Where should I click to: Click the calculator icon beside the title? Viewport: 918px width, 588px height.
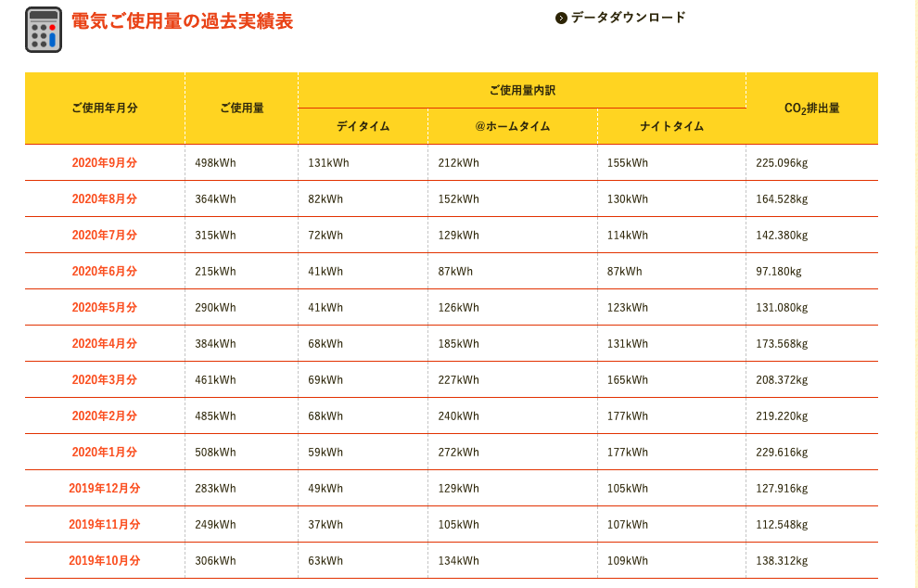click(x=44, y=30)
